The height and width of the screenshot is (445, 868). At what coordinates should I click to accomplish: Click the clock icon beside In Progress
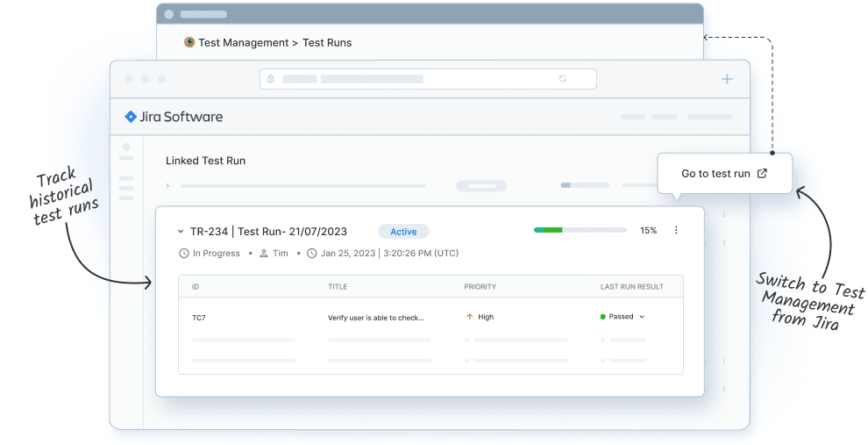184,254
